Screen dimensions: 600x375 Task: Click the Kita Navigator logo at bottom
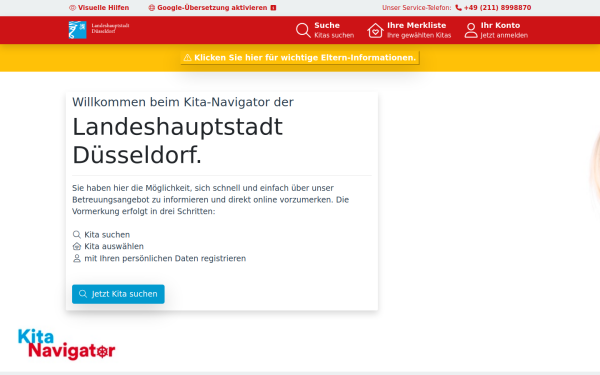coord(67,344)
